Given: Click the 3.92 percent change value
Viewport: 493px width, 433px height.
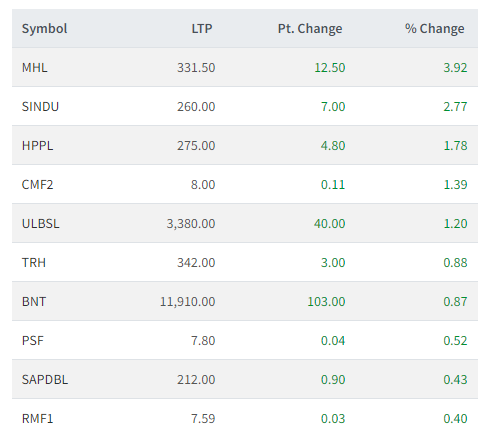Looking at the screenshot, I should (x=455, y=68).
